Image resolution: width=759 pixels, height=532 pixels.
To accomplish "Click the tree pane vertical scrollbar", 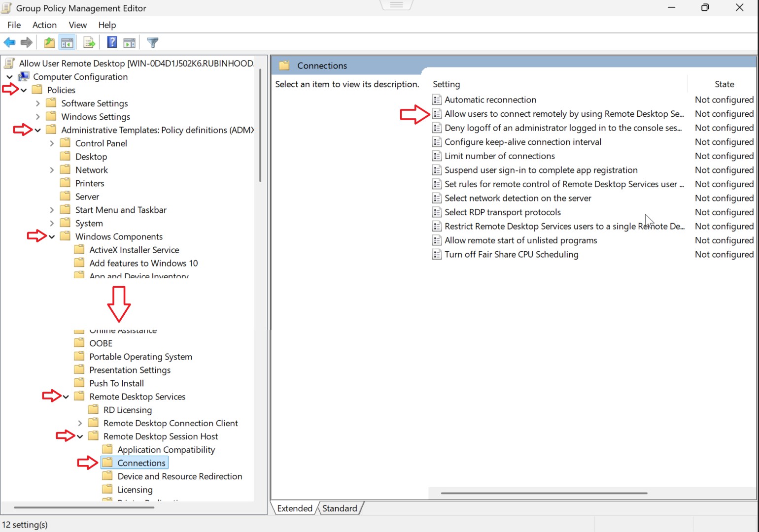I will click(x=260, y=125).
